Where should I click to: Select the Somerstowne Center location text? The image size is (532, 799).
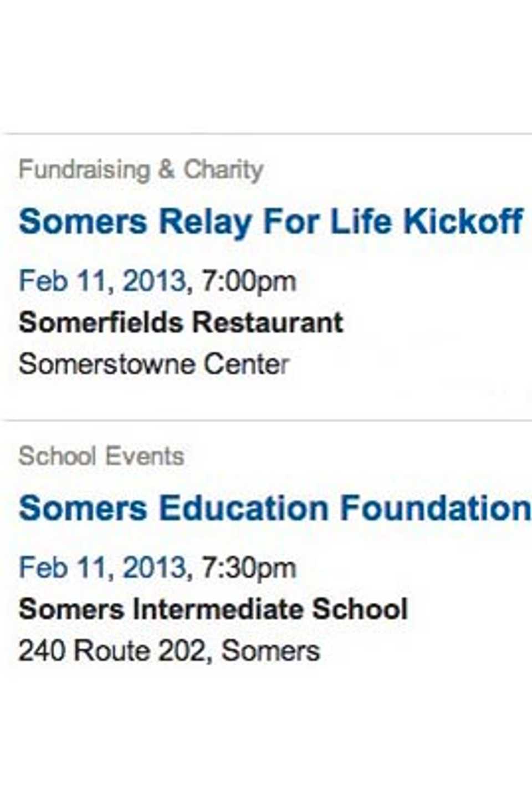click(154, 365)
